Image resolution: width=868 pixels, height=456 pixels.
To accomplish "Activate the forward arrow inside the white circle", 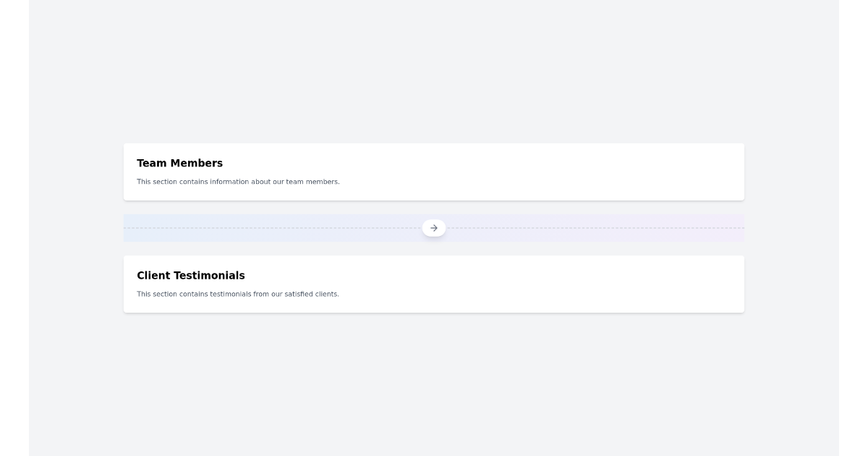I will click(x=434, y=227).
